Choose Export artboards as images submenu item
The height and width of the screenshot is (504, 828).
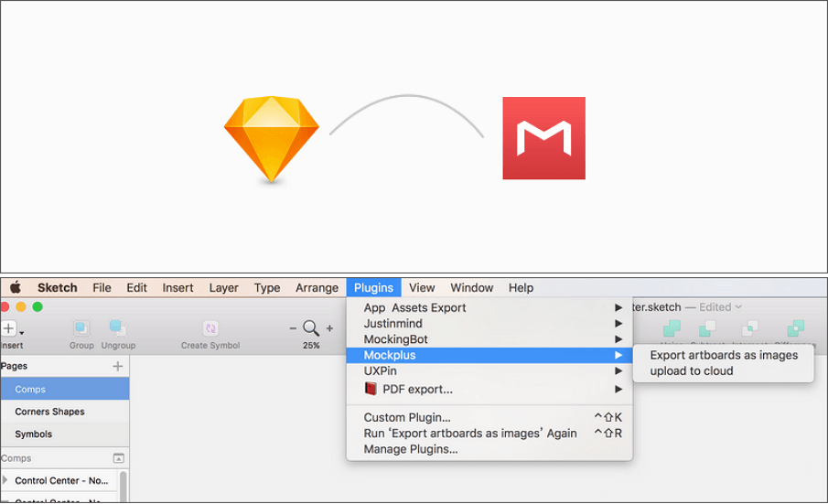(x=724, y=355)
